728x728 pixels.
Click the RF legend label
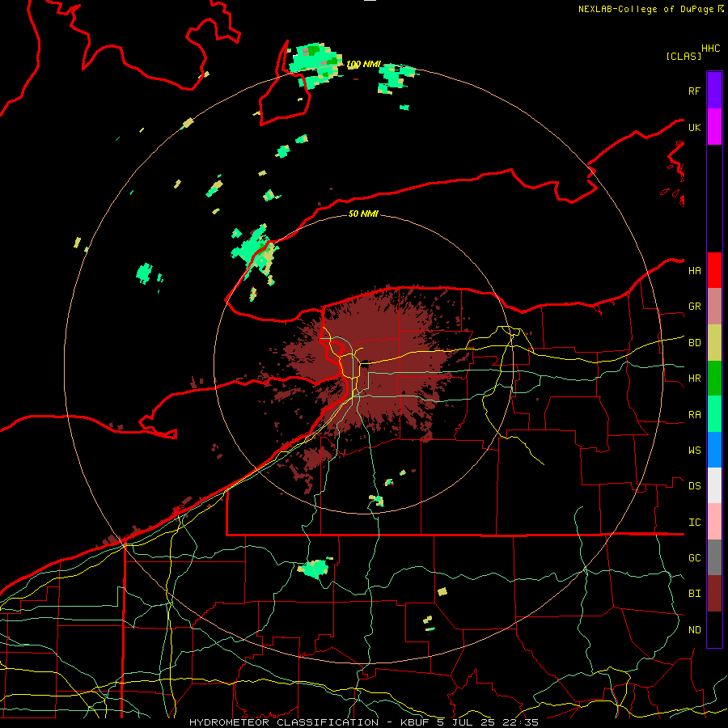[x=694, y=91]
